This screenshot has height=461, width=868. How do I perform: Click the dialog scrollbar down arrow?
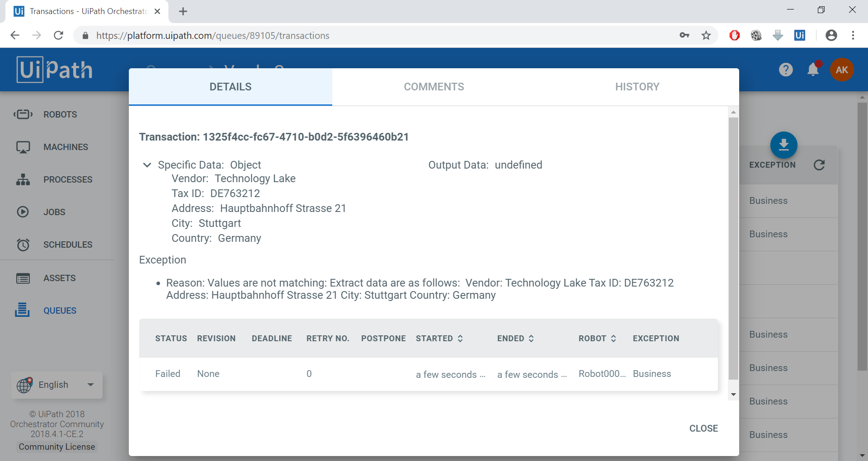click(x=733, y=395)
